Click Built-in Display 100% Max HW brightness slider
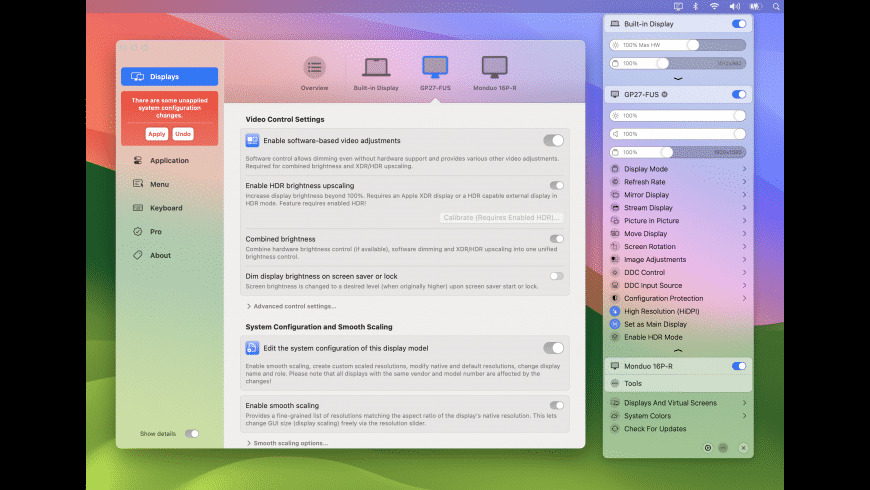The height and width of the screenshot is (490, 870). pos(677,45)
